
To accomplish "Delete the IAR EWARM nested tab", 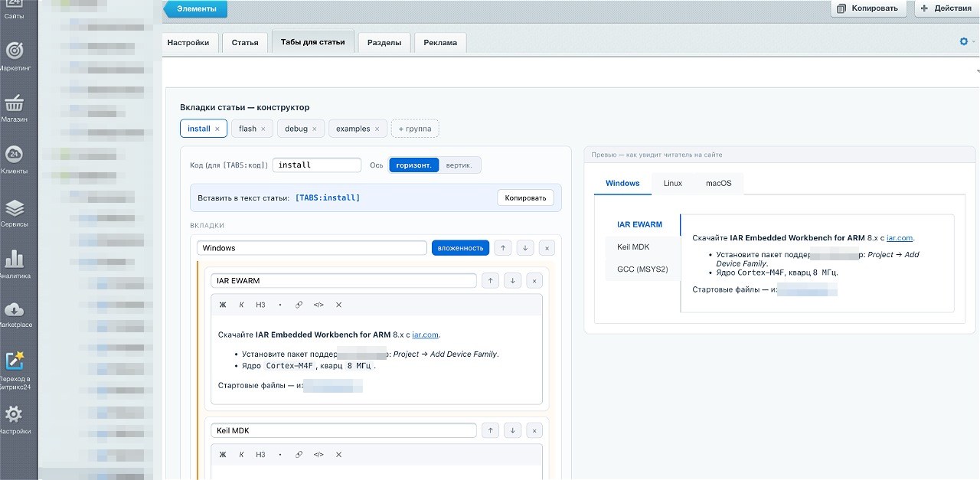I will tap(534, 281).
